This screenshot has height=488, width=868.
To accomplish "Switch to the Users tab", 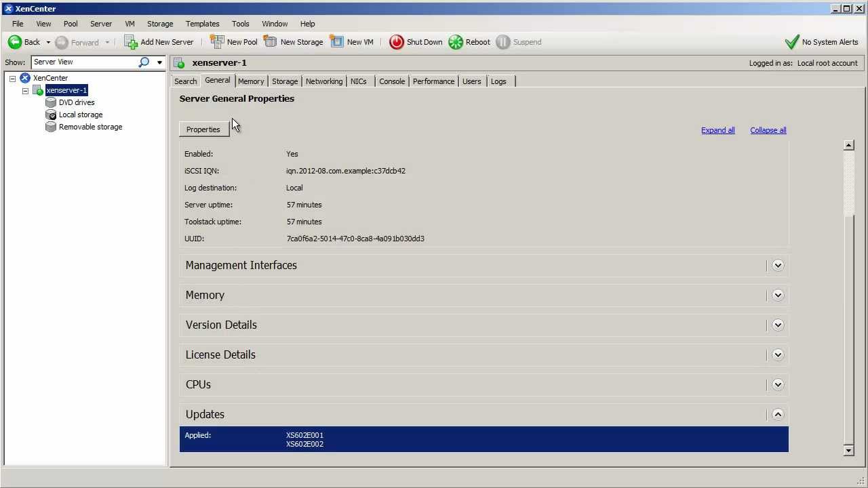I will [x=471, y=81].
